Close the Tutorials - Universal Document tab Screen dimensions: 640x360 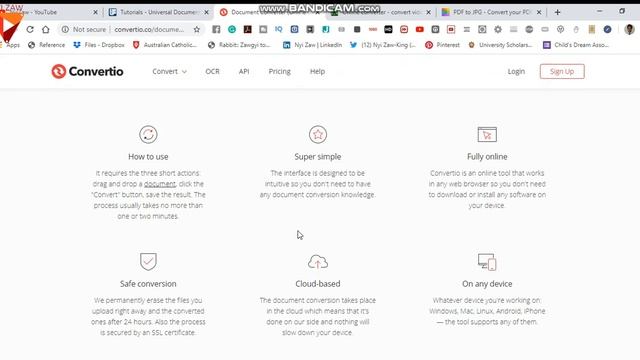coord(207,12)
